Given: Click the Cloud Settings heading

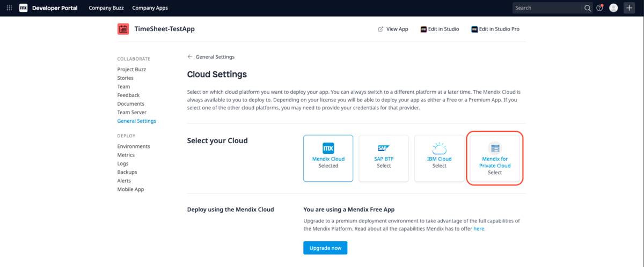Looking at the screenshot, I should coord(217,75).
